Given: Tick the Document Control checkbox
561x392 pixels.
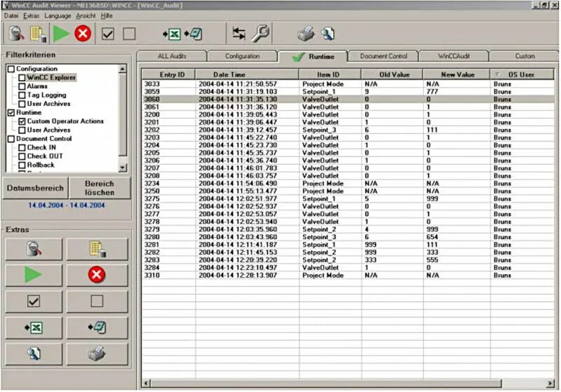Looking at the screenshot, I should coord(11,139).
